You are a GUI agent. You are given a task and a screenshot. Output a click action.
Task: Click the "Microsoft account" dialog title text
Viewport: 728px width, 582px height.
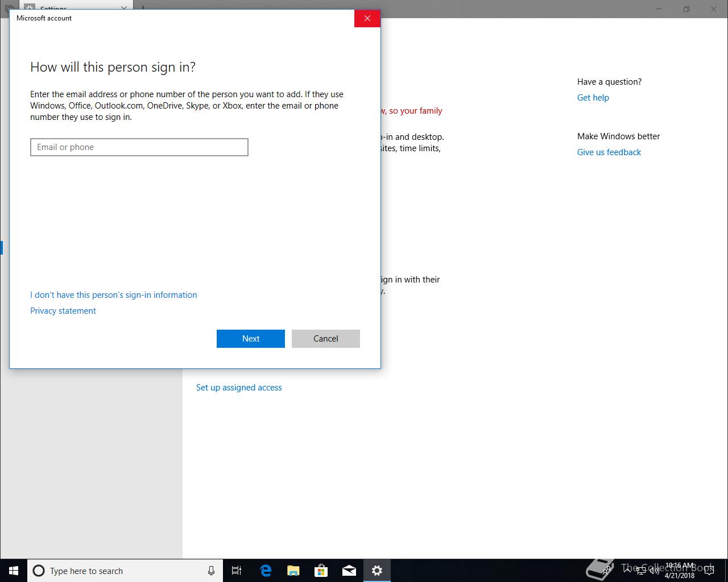pos(44,18)
